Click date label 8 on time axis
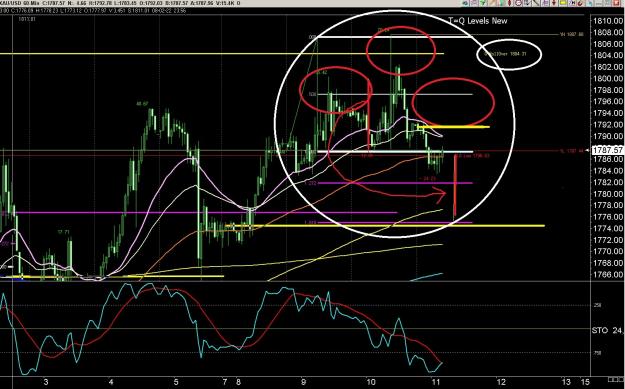The width and height of the screenshot is (625, 389). point(238,381)
